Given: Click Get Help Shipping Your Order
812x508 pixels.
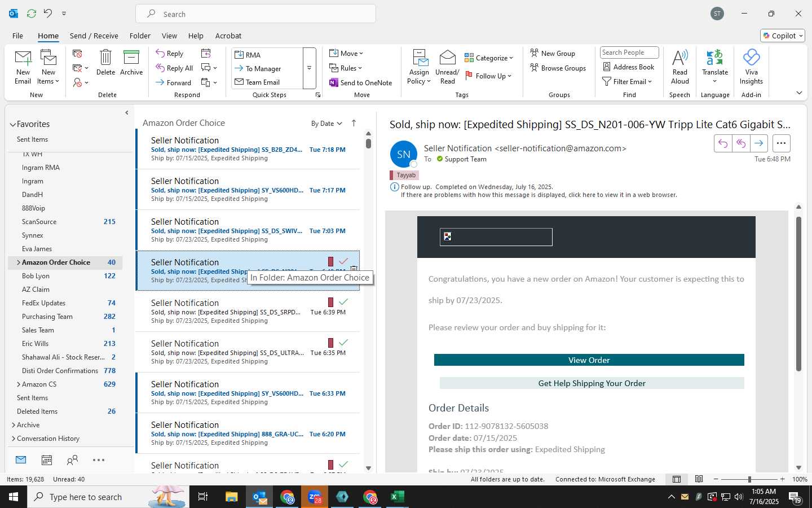Looking at the screenshot, I should [592, 383].
